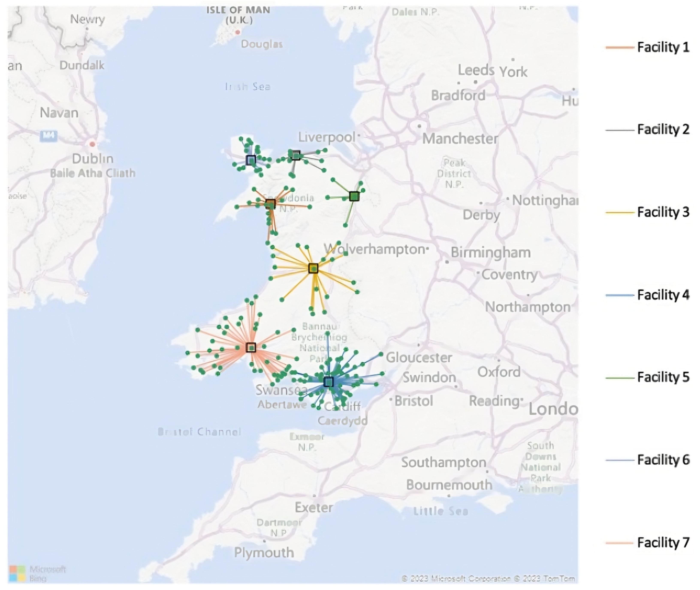Select the Facility 4 legend label
This screenshot has height=590, width=700.
coord(663,295)
